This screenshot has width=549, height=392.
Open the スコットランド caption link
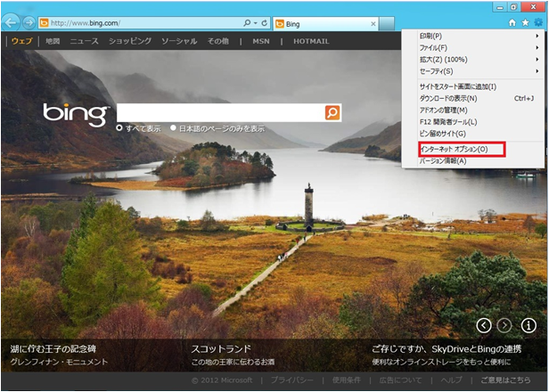point(221,349)
